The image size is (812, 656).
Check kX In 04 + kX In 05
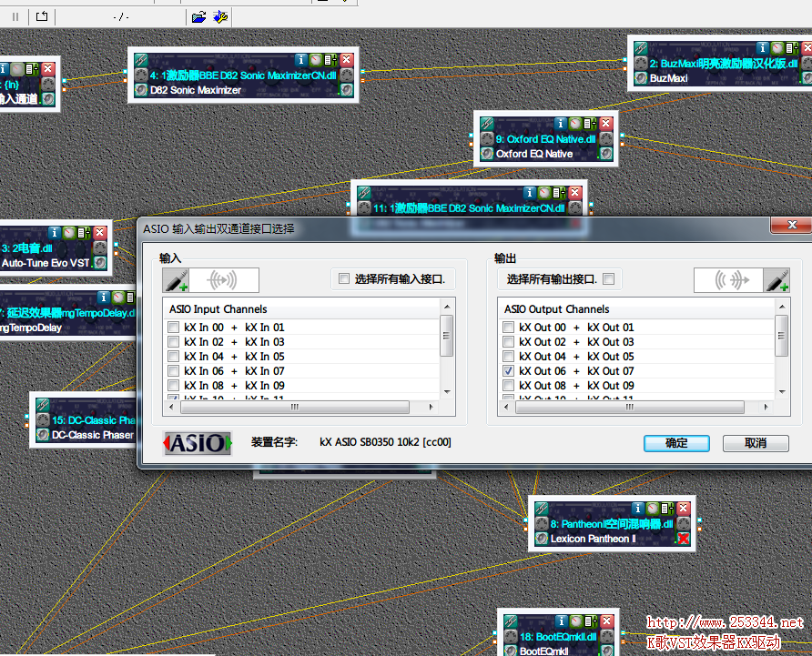174,357
